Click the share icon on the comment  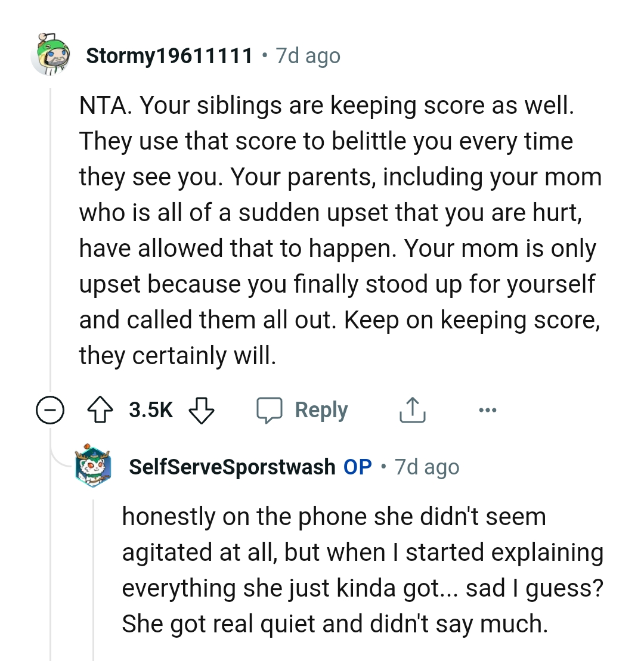(411, 409)
